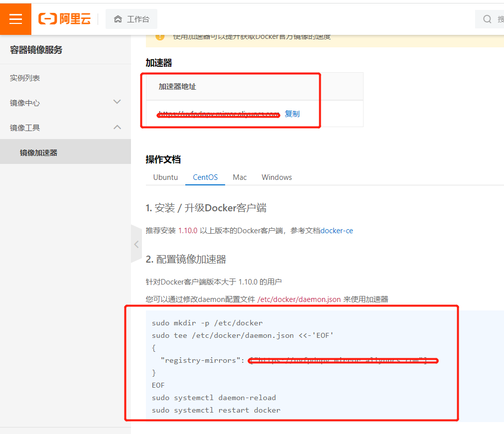The height and width of the screenshot is (434, 504).
Task: Click the 'sudo systemctl daemon-reload' line
Action: 214,398
